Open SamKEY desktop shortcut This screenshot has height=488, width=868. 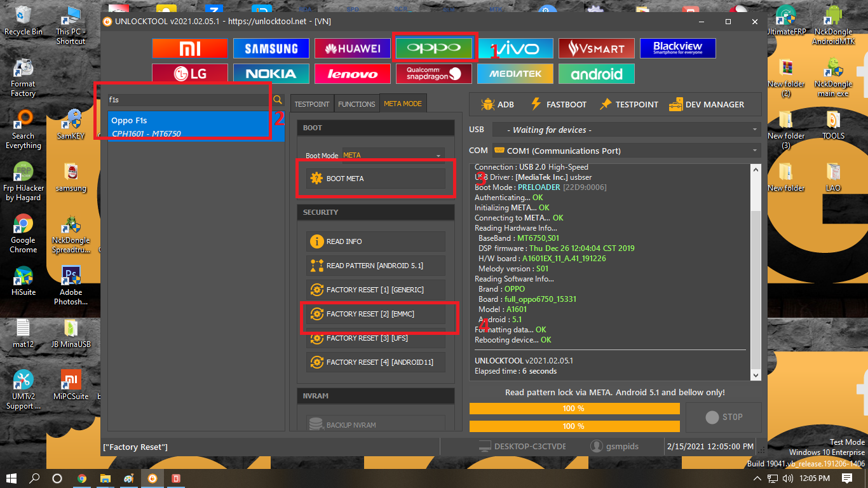(x=71, y=124)
